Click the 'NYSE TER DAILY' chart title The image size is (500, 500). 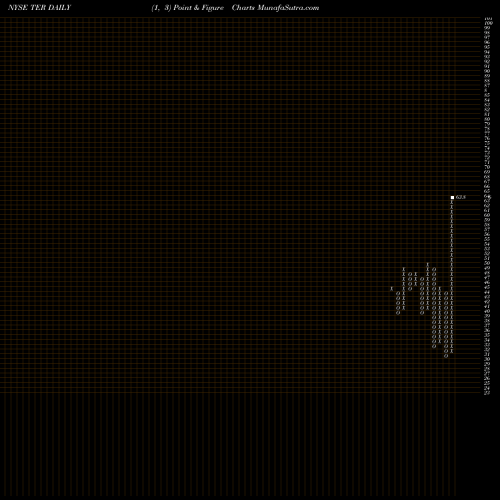39,8
